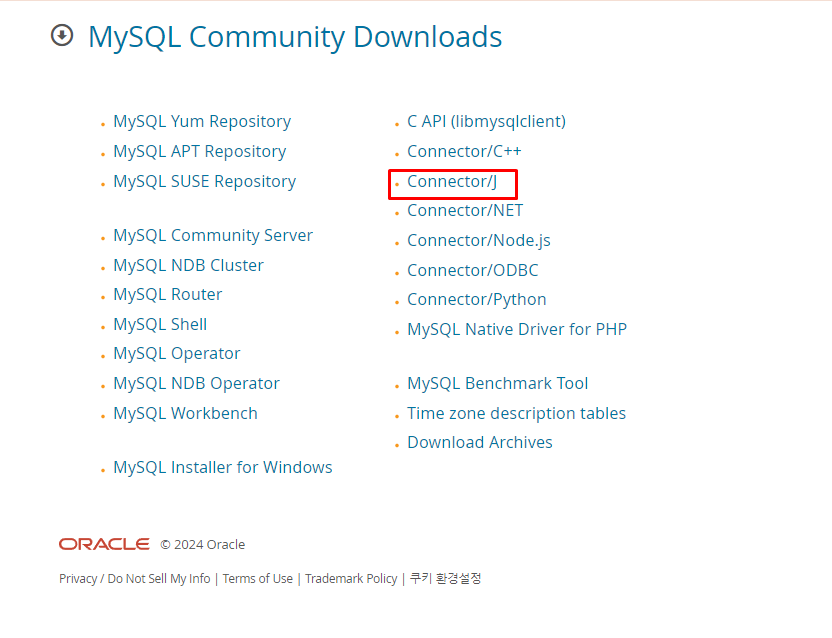Click the download arrow icon beside the title
The width and height of the screenshot is (832, 638).
click(62, 36)
